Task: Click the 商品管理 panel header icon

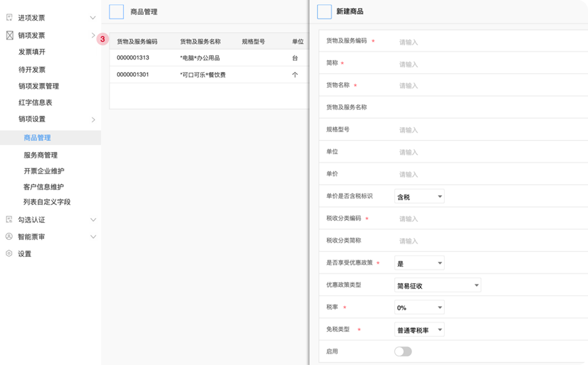Action: click(116, 12)
